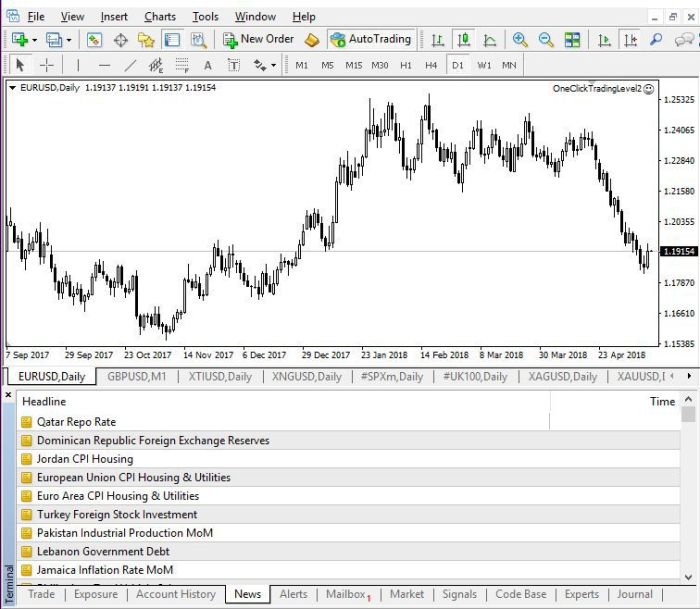Switch to the M5 timeframe
Screen dimensions: 700x609
pyautogui.click(x=328, y=66)
